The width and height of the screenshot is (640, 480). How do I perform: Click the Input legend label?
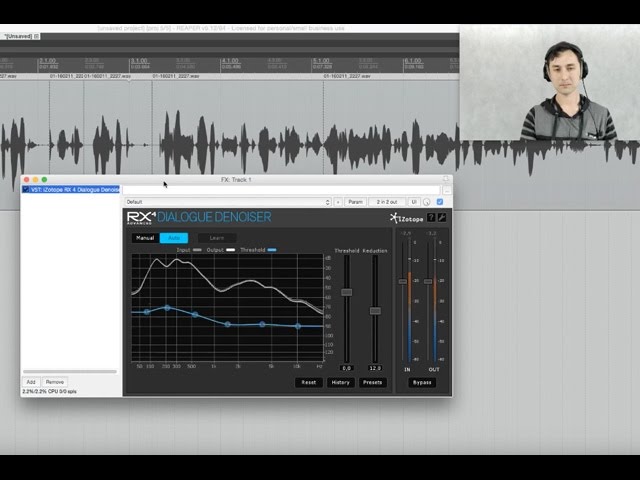click(x=183, y=250)
